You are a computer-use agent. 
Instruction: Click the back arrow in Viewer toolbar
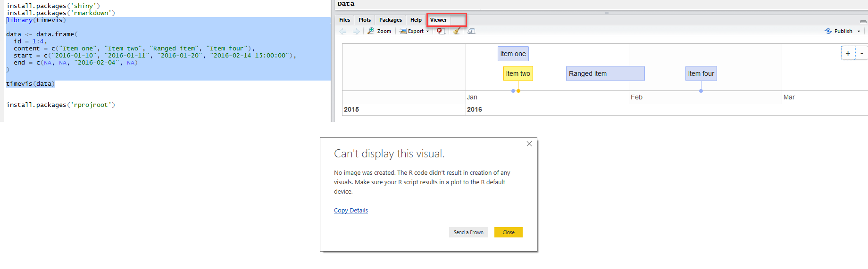(343, 31)
